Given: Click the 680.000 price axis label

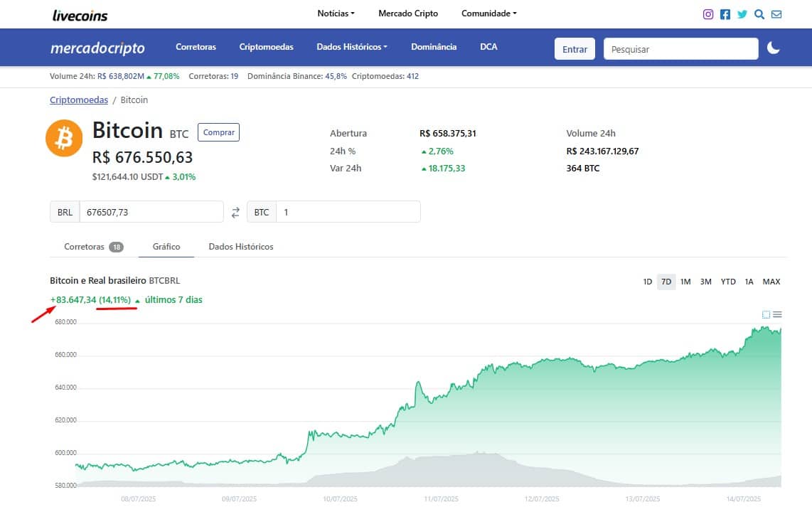Looking at the screenshot, I should click(x=65, y=322).
